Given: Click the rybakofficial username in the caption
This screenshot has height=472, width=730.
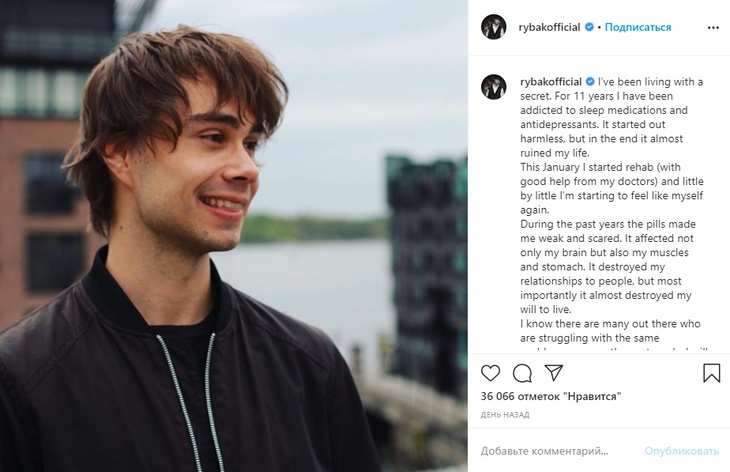Looking at the screenshot, I should [550, 81].
